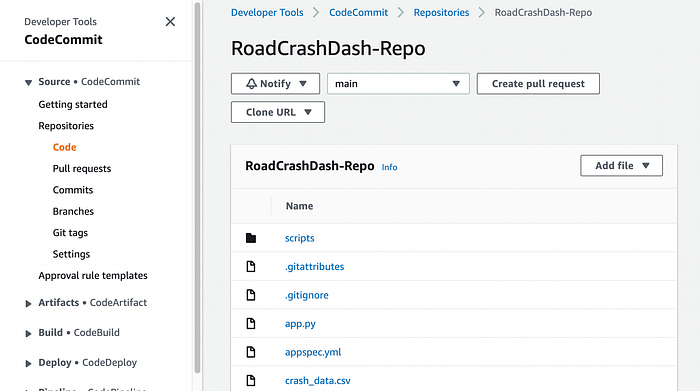Click the file icon next to app.py

click(251, 324)
